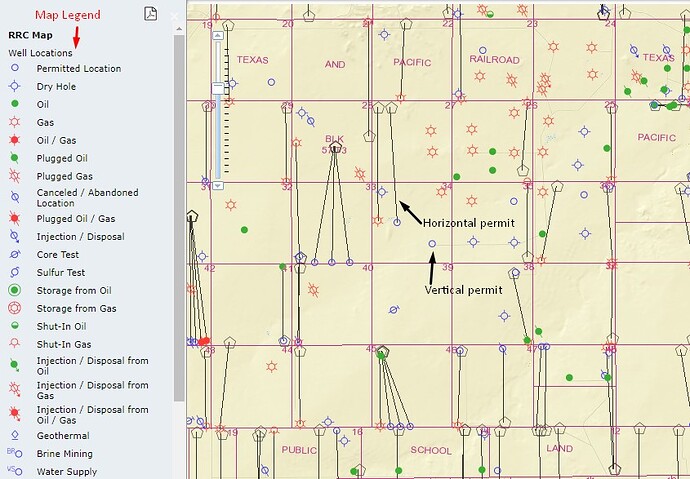Click the Brine Mining legend symbol
Viewport: 690px width, 479px height.
14,453
